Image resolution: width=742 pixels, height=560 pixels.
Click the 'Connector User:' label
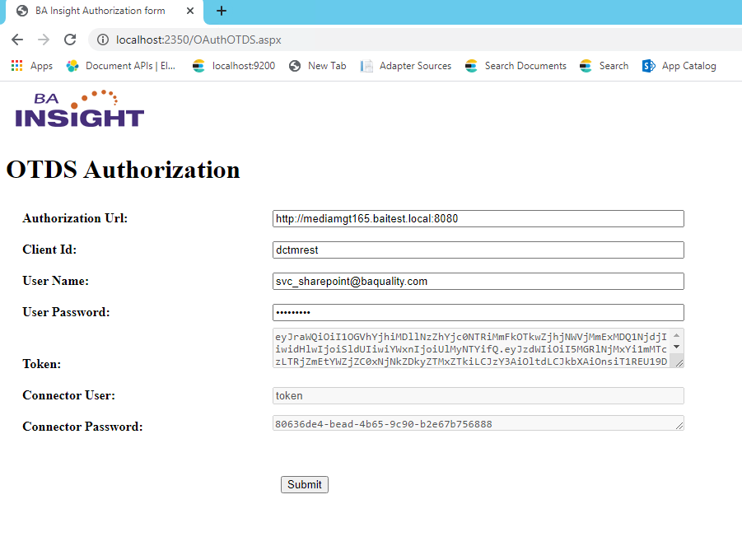tap(69, 395)
